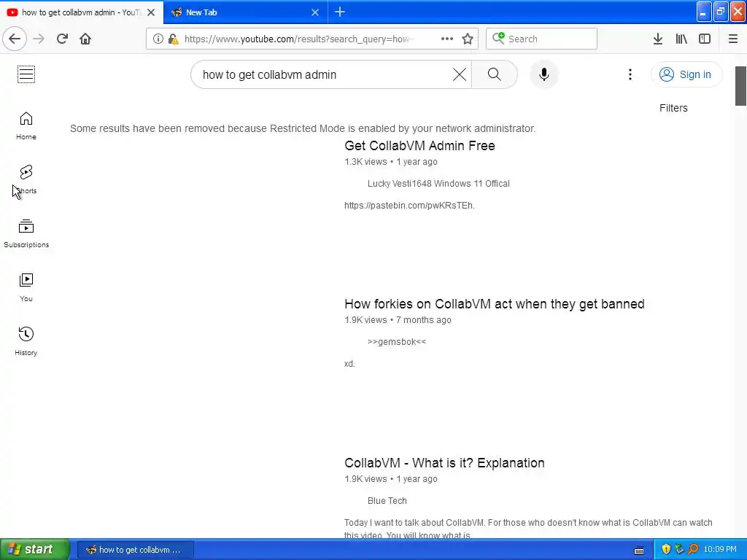Open the Firefox application menu
The height and width of the screenshot is (560, 747).
732,39
